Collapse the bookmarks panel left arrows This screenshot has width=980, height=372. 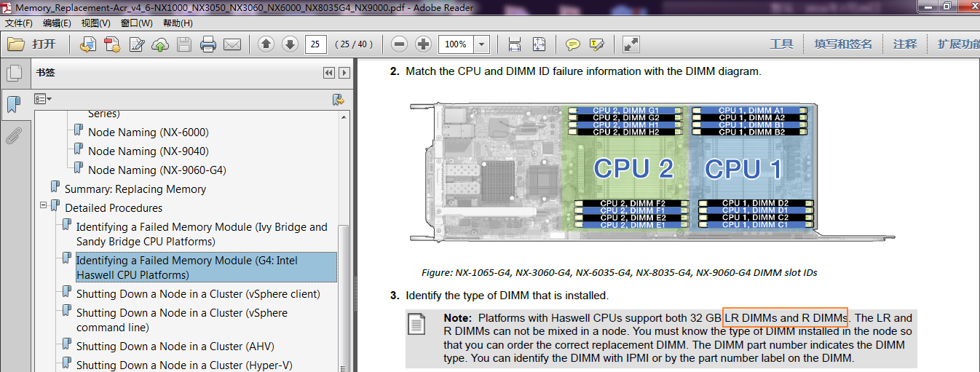[329, 73]
